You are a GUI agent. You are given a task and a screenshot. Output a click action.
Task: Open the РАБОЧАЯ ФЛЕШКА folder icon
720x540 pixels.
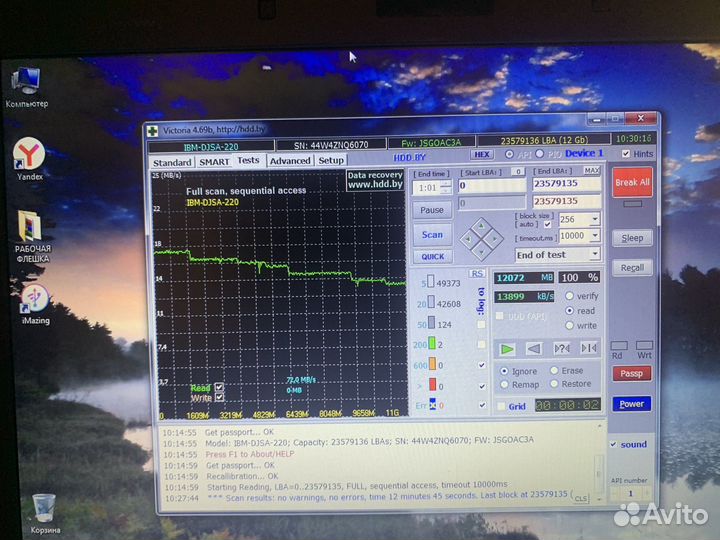pos(32,236)
